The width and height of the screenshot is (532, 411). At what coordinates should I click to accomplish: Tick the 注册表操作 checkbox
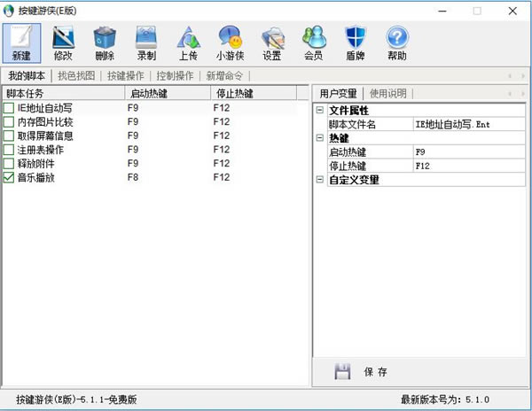coord(9,150)
